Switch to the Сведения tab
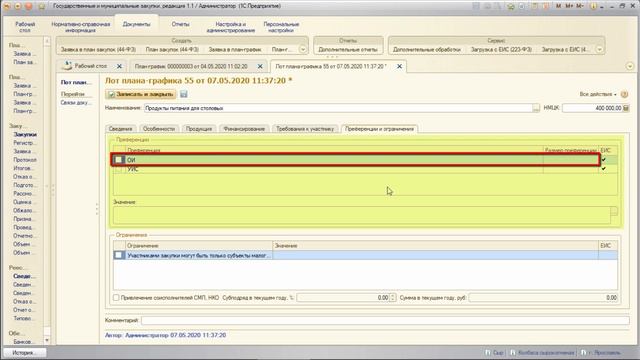Image resolution: width=640 pixels, height=360 pixels. click(x=120, y=129)
